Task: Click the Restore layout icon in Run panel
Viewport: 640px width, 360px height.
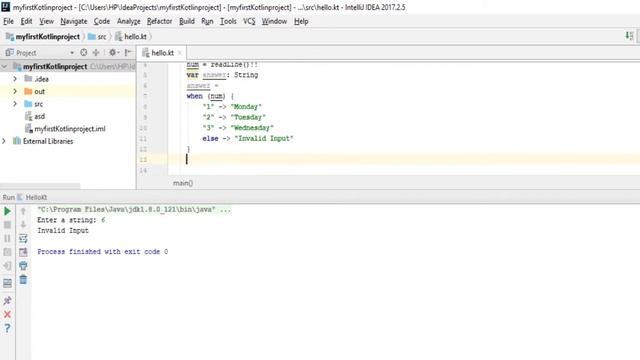Action: click(7, 283)
